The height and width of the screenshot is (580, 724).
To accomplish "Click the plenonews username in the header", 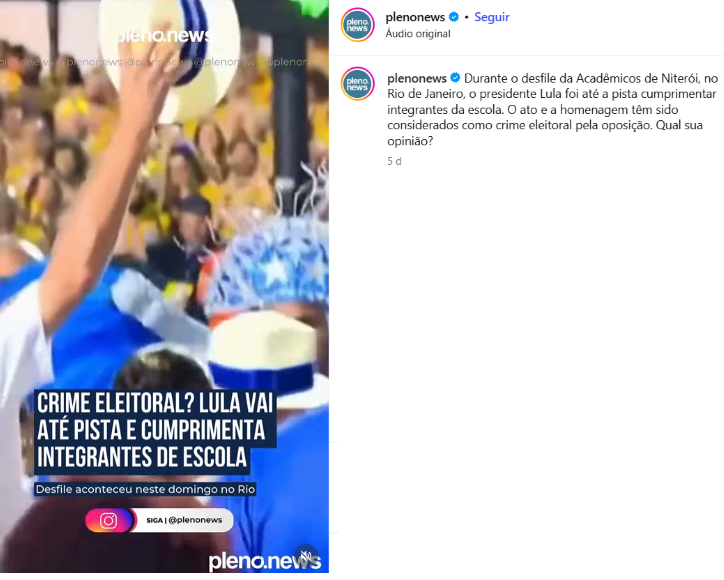I will (415, 17).
